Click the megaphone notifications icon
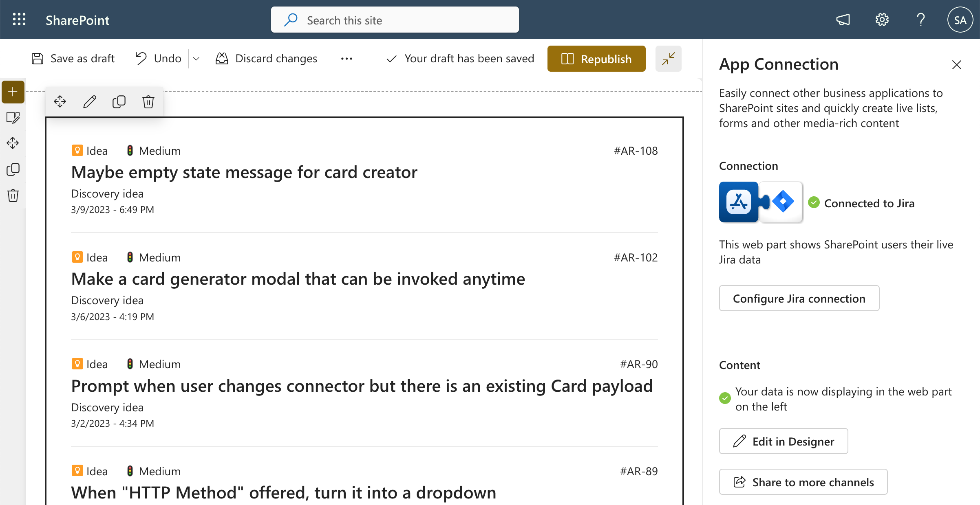Screen dimensions: 980x505 (x=843, y=20)
